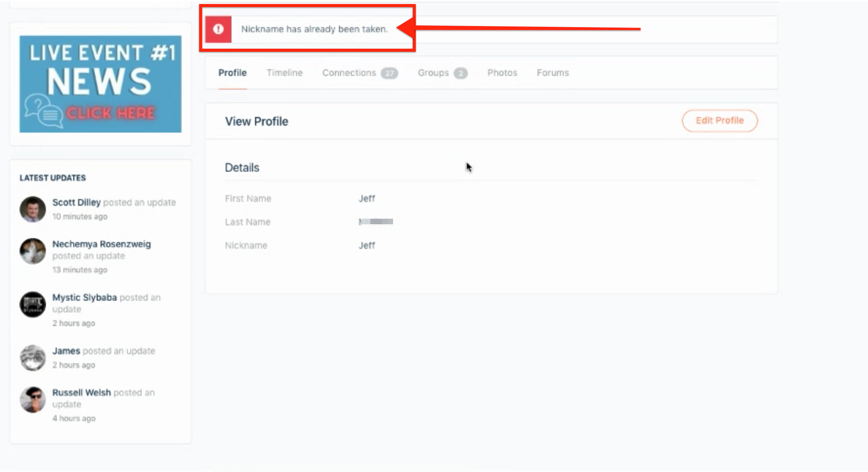
Task: Click James's sketch avatar image
Action: [x=33, y=358]
